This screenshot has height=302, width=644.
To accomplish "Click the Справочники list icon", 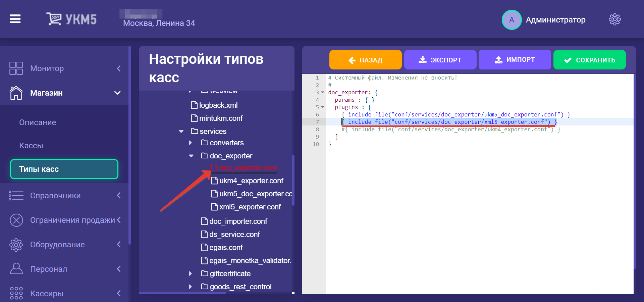I will click(16, 195).
